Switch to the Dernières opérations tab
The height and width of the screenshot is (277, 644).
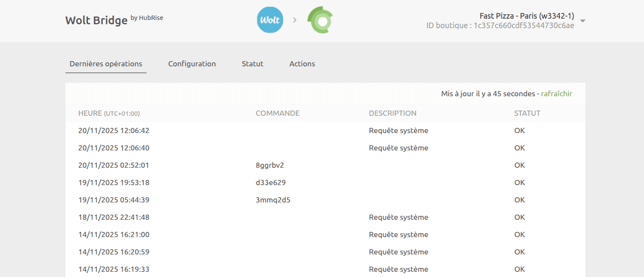tap(106, 64)
